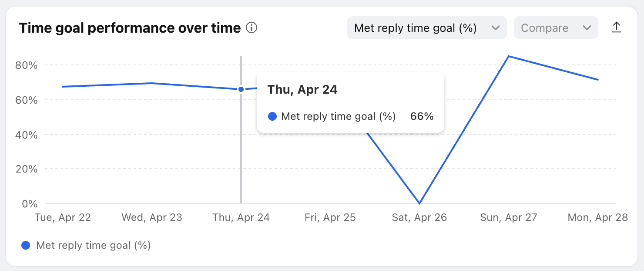Click the Sat, Apr 26 zero point on line
644x271 pixels.
coord(419,203)
